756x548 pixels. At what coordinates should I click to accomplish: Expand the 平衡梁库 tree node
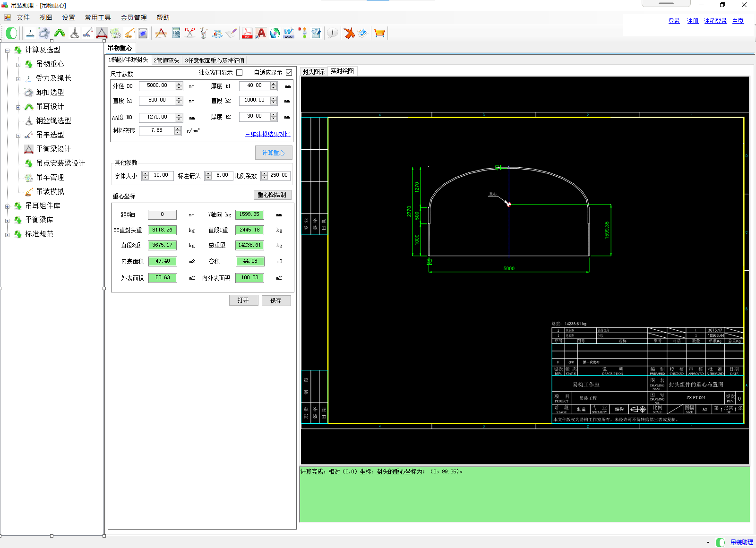[7, 221]
